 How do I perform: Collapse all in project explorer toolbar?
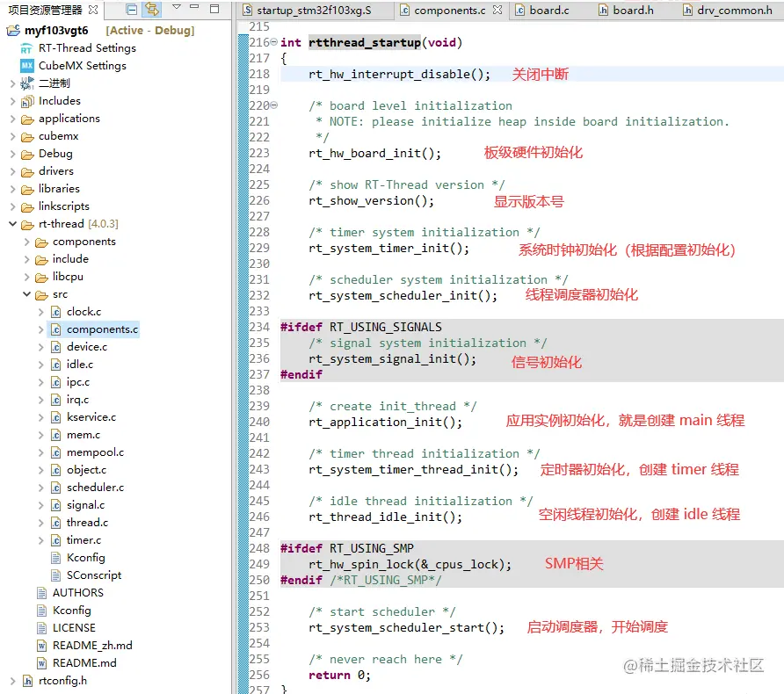click(132, 10)
